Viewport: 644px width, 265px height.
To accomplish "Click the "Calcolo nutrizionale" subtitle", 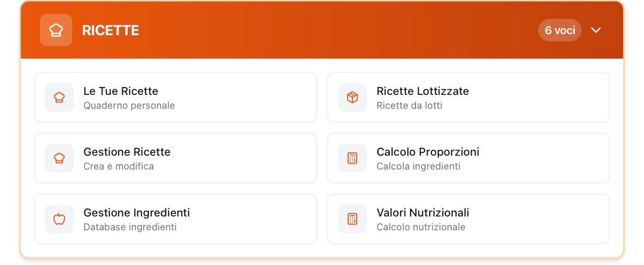I will 421,227.
